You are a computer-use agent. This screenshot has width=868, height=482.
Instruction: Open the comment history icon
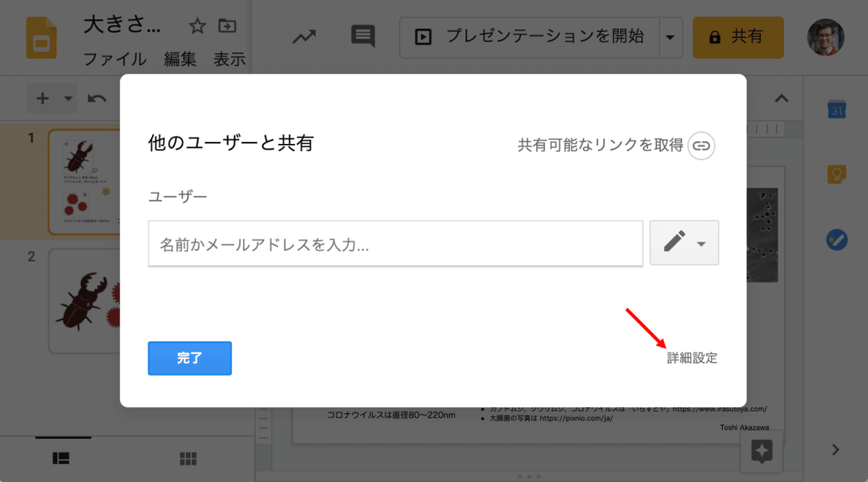click(363, 36)
